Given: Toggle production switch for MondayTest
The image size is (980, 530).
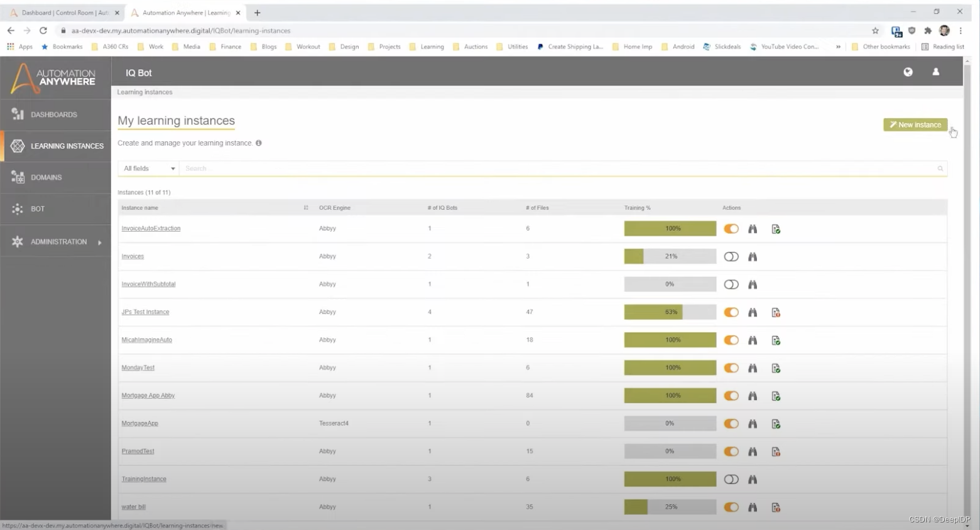Looking at the screenshot, I should point(731,368).
